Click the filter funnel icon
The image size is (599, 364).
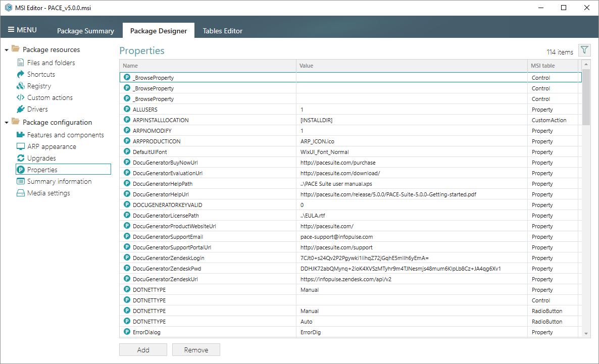click(x=584, y=50)
